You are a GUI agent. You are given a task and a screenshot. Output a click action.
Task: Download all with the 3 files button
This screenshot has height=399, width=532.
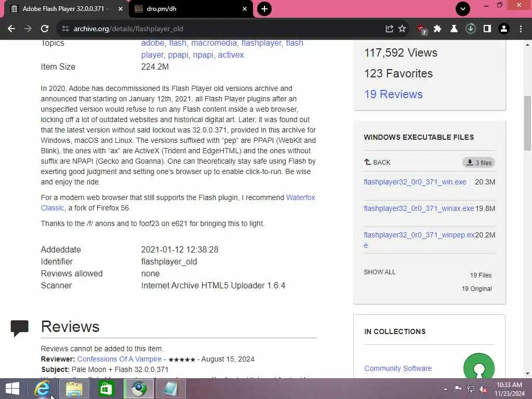478,163
